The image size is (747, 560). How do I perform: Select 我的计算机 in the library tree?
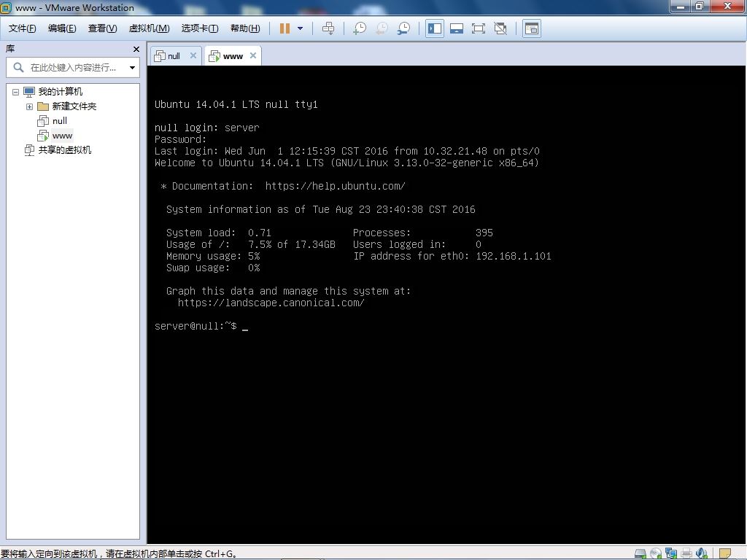pos(60,91)
